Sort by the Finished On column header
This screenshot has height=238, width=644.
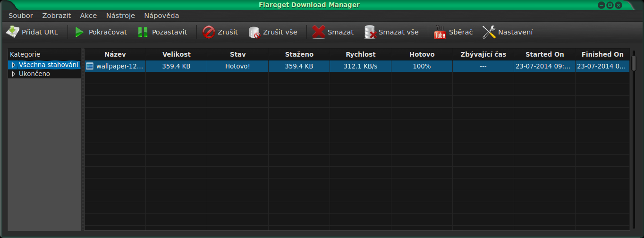602,54
